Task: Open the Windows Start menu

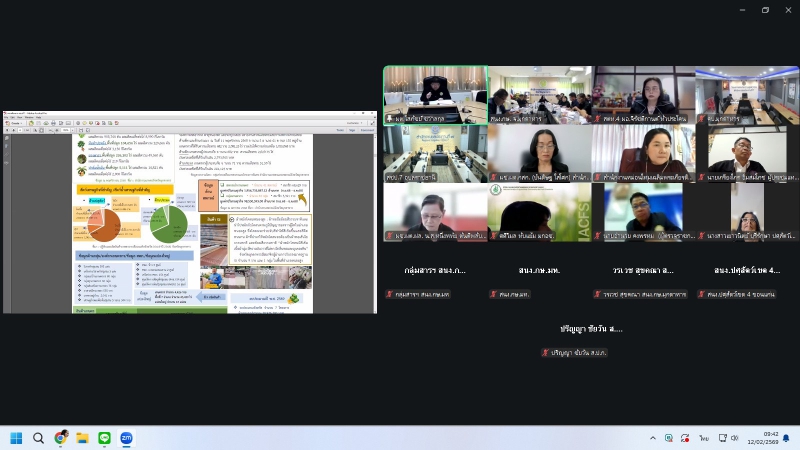Action: click(x=16, y=438)
